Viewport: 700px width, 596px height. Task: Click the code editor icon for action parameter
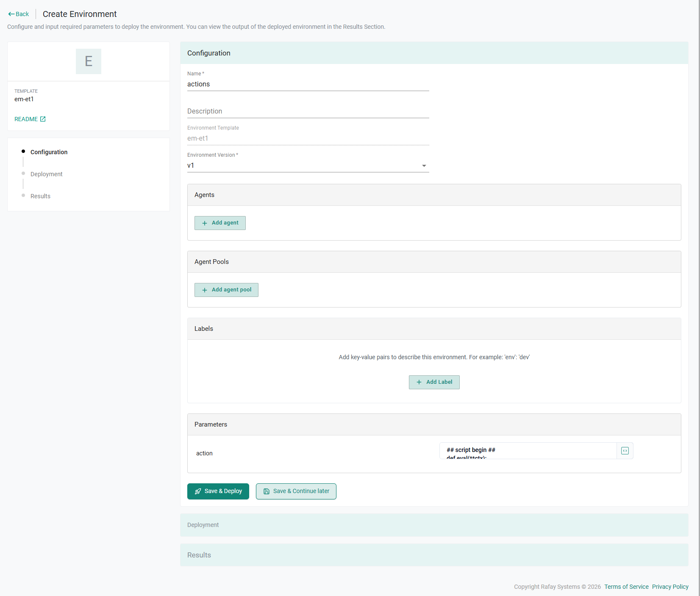pyautogui.click(x=625, y=451)
